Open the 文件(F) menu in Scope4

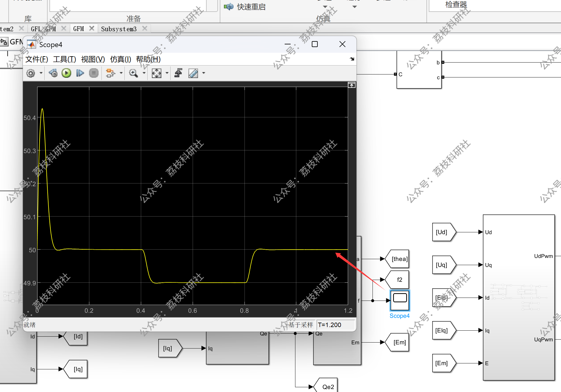37,59
